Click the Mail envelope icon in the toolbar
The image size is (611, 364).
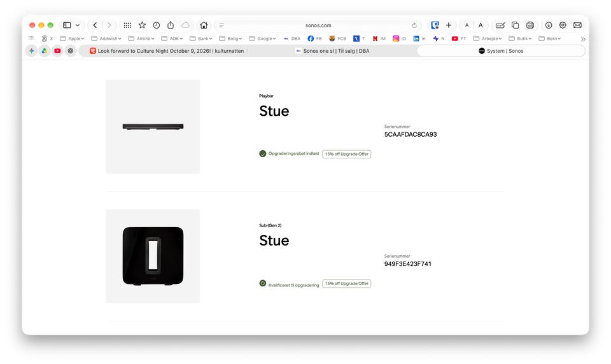point(577,25)
